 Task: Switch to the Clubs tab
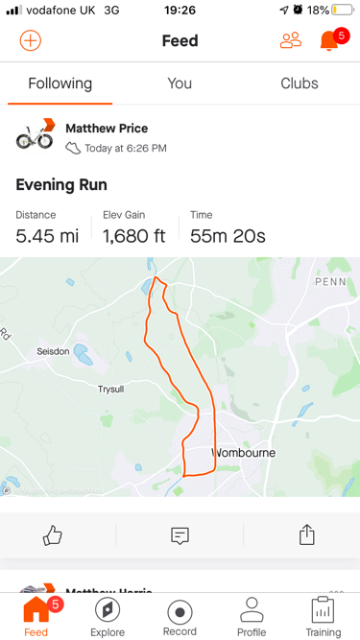(299, 83)
